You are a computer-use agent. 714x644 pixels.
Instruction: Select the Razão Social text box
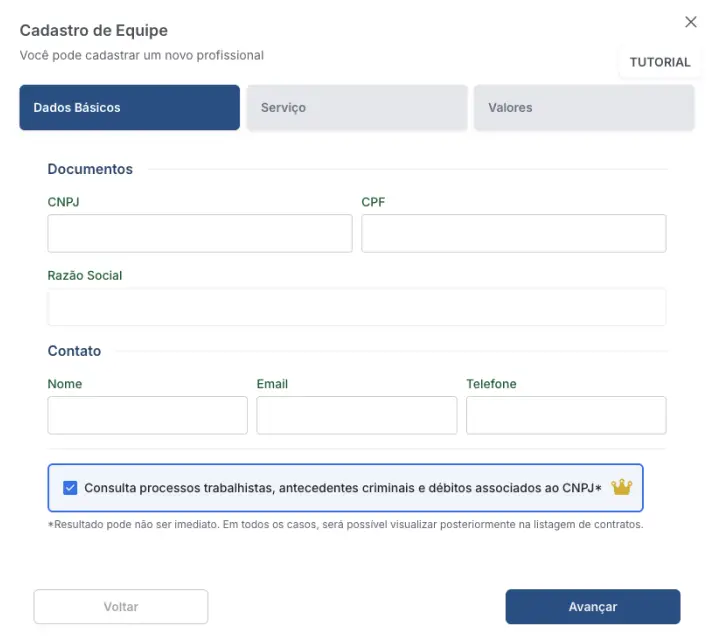click(356, 307)
